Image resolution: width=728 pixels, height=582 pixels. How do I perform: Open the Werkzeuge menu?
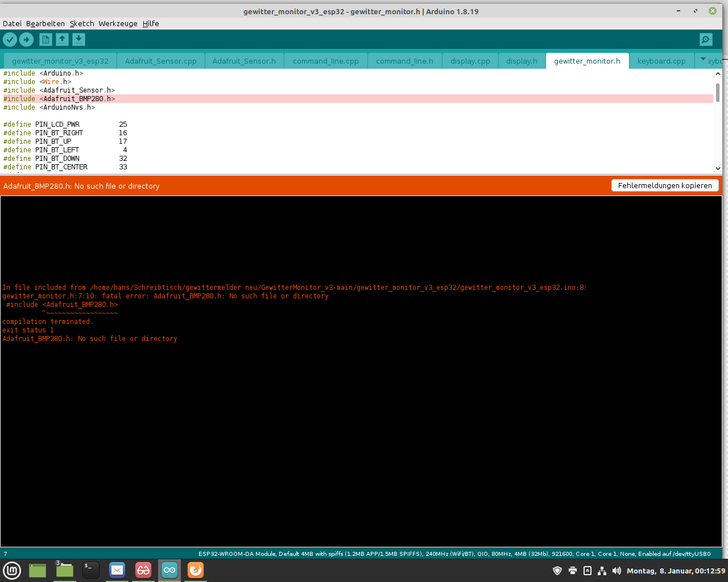118,23
